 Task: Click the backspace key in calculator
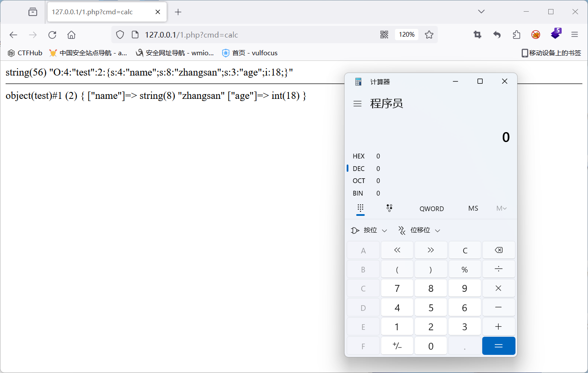coord(499,250)
